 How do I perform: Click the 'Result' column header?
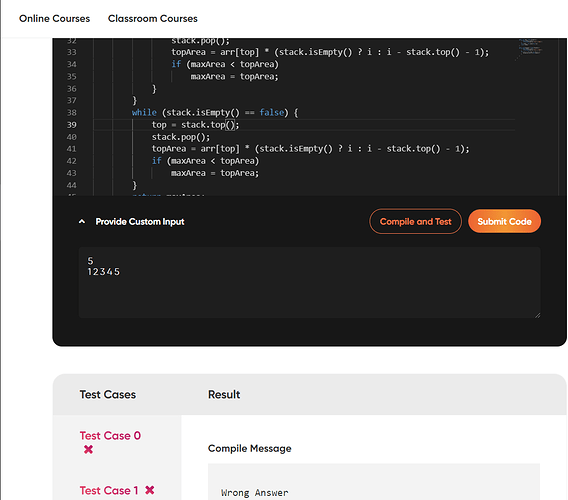[x=224, y=395]
